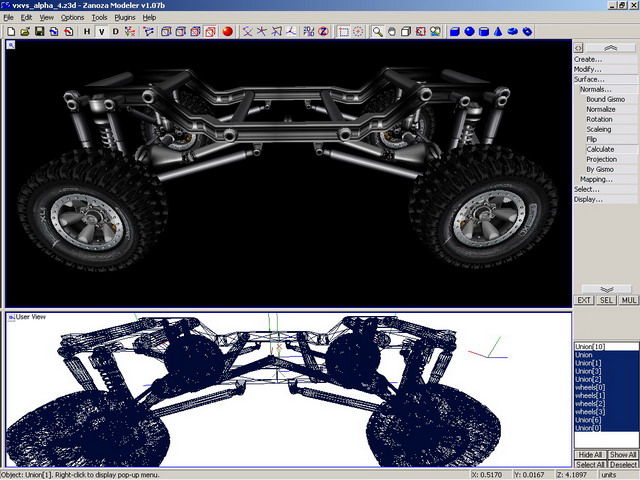Select the Zoom magnifier tool
Image resolution: width=640 pixels, height=480 pixels.
tap(377, 31)
